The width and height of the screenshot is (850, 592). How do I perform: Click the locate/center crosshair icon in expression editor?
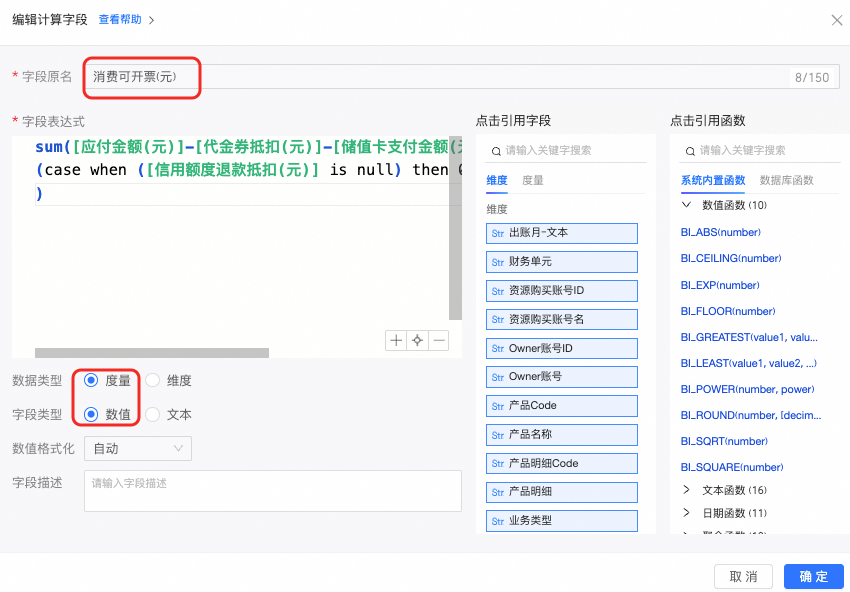(x=417, y=340)
